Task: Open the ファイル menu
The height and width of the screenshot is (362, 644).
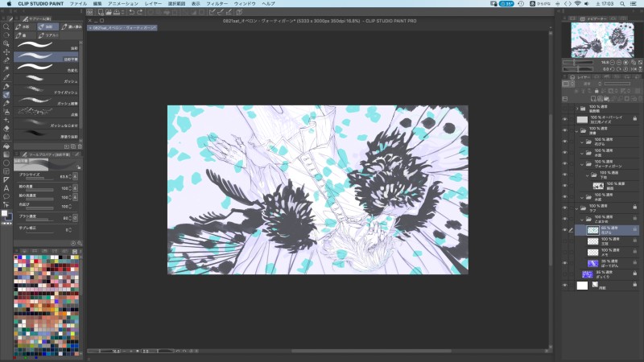Action: (x=78, y=4)
